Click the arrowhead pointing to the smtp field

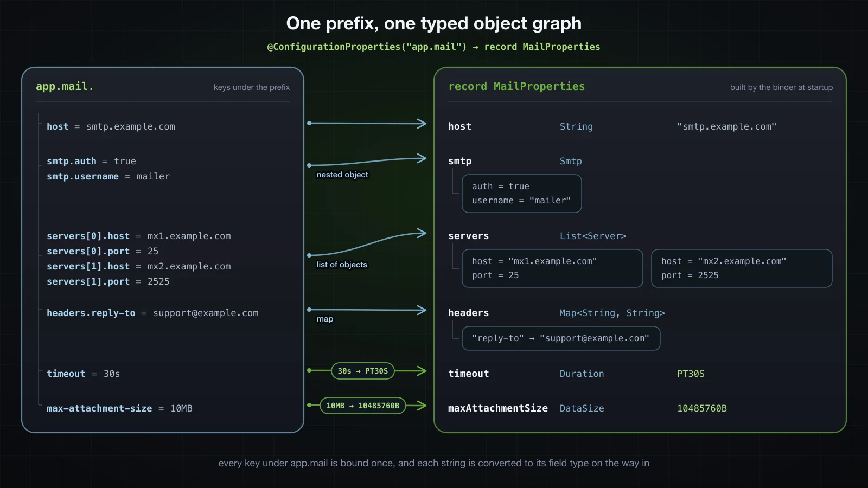pos(422,158)
